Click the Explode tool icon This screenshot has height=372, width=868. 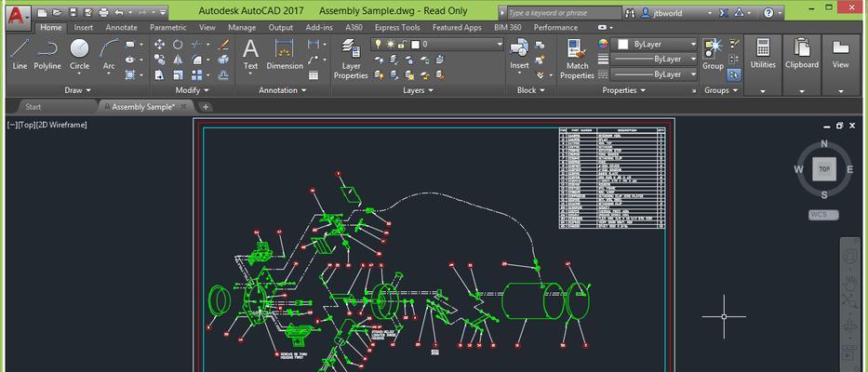223,60
